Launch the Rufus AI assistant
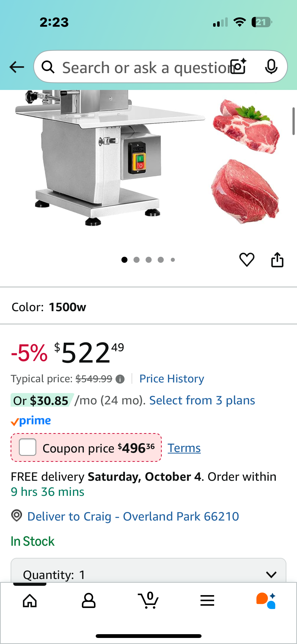297x644 pixels. click(266, 601)
